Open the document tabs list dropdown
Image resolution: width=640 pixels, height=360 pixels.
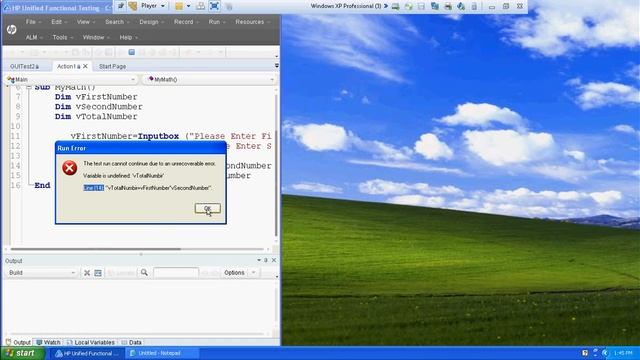tap(277, 66)
